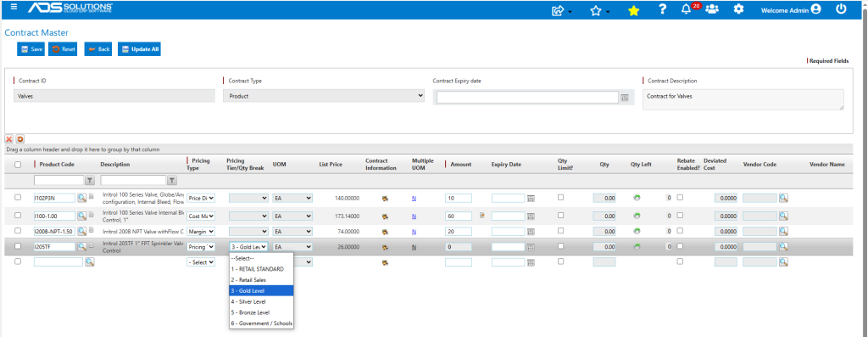Click product lookup magnifier for I100-1.00
Image resolution: width=868 pixels, height=337 pixels.
(x=82, y=216)
